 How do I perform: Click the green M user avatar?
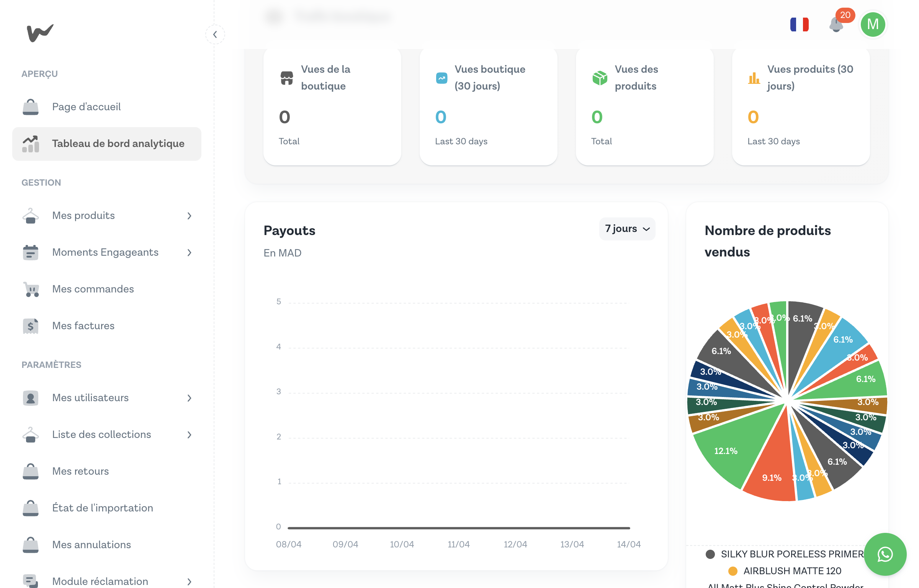click(x=873, y=24)
